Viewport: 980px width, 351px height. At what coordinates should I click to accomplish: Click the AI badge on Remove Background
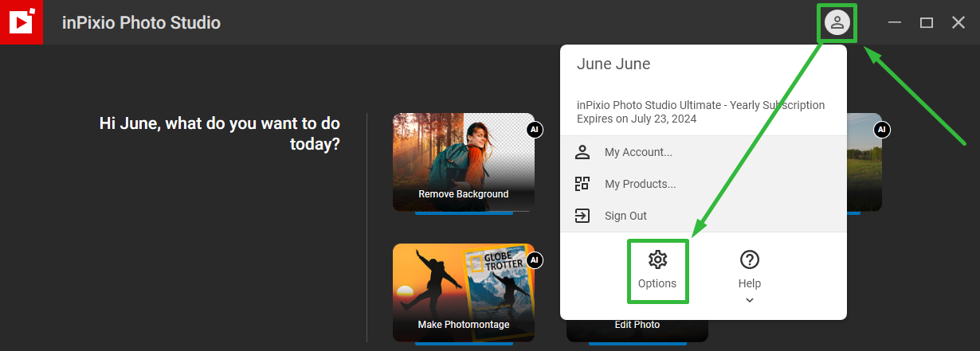(534, 130)
